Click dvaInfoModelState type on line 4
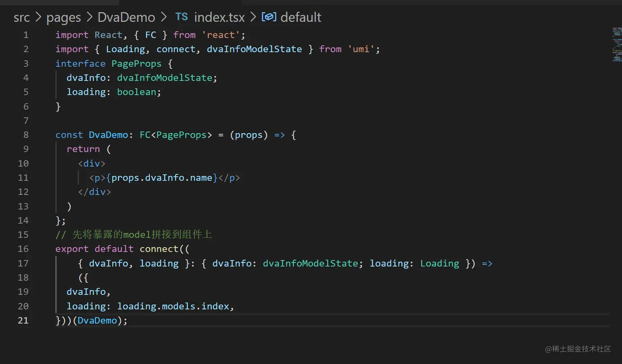The image size is (622, 364). (165, 78)
